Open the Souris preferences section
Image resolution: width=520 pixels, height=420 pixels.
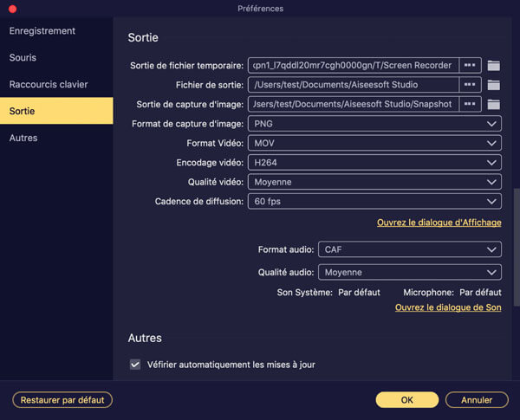coord(23,58)
